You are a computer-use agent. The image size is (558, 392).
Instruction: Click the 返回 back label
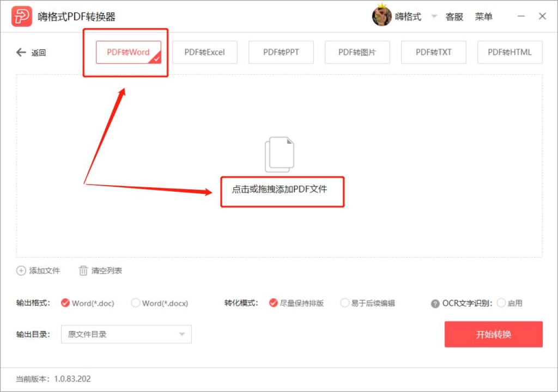(x=39, y=53)
